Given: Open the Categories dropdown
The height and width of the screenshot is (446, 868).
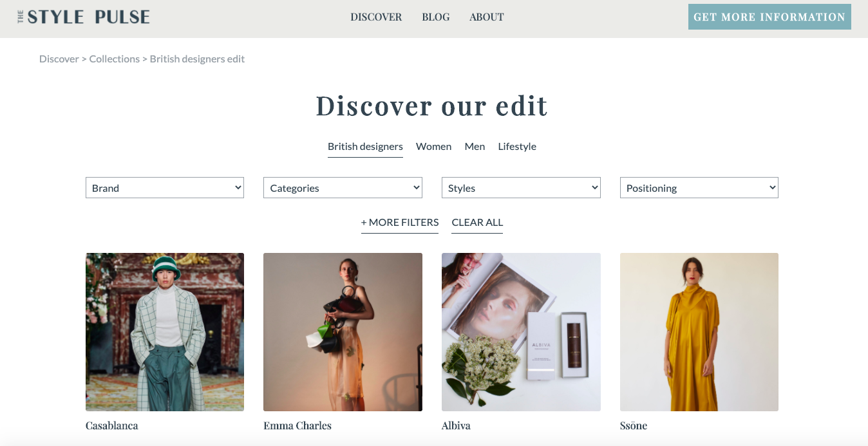Looking at the screenshot, I should coord(343,188).
